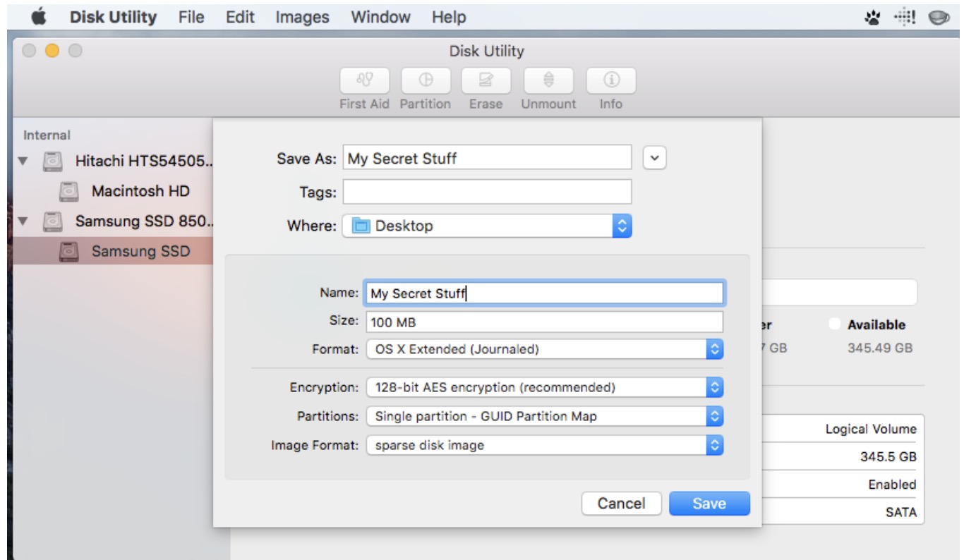Collapse the Hitachi HTS54505 disk tree

tap(25, 162)
